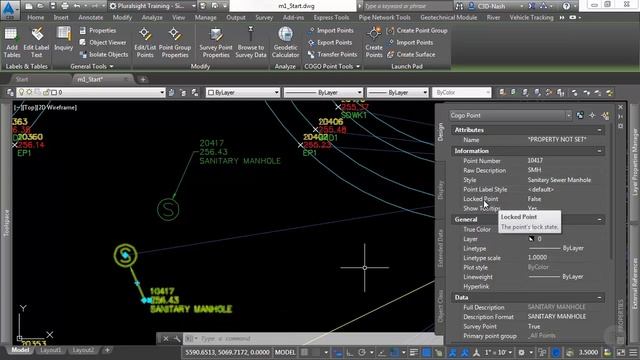Image resolution: width=640 pixels, height=360 pixels.
Task: Click the Properties ribbon item
Action: click(98, 31)
